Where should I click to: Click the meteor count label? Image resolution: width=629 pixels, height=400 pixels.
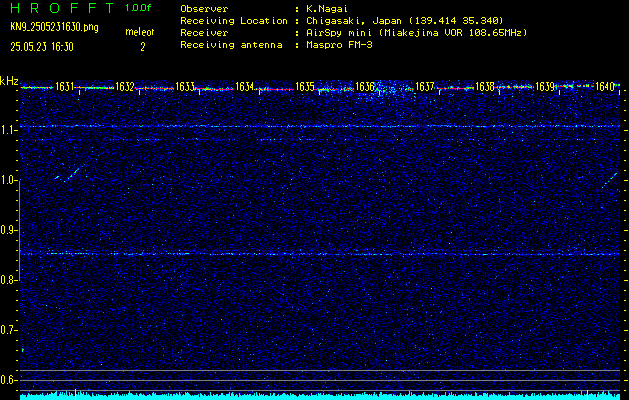pyautogui.click(x=140, y=32)
